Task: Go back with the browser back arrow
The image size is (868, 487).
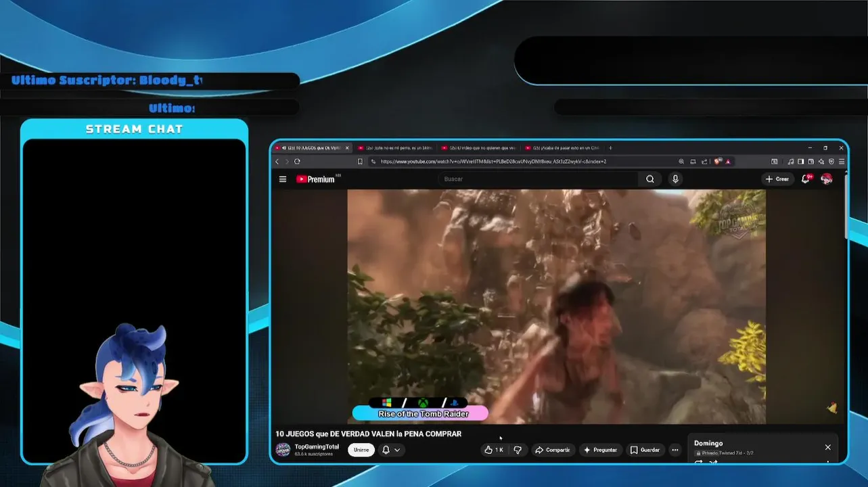Action: click(277, 162)
